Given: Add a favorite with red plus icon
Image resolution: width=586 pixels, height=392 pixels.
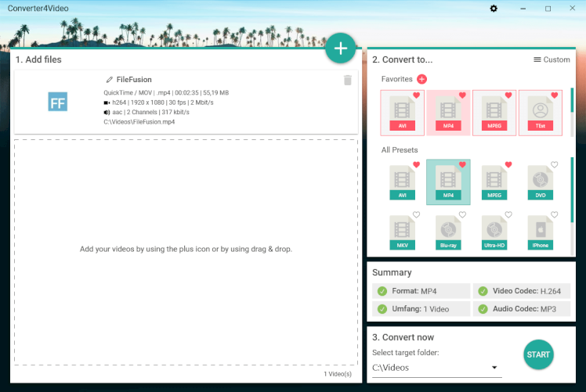Looking at the screenshot, I should pyautogui.click(x=421, y=79).
